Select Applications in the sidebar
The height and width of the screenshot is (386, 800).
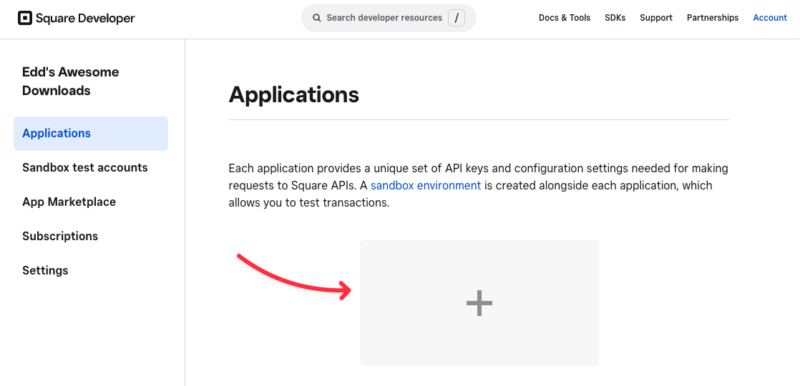(x=91, y=134)
